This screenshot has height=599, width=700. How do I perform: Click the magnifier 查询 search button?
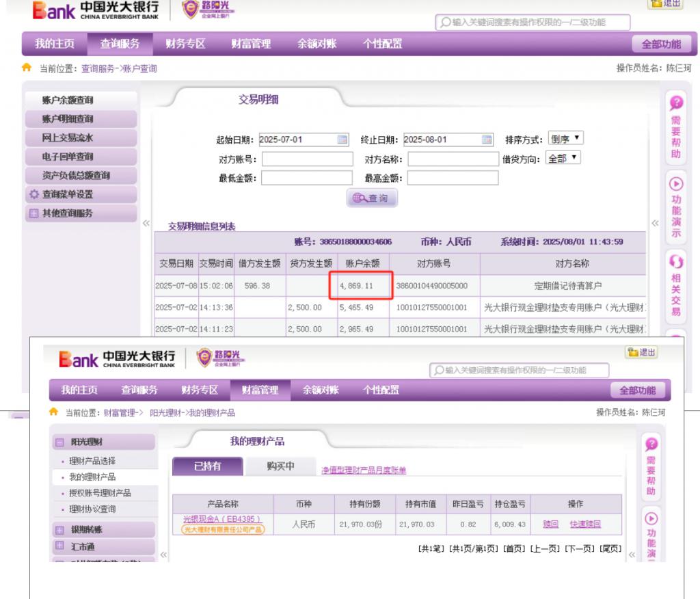pos(372,198)
